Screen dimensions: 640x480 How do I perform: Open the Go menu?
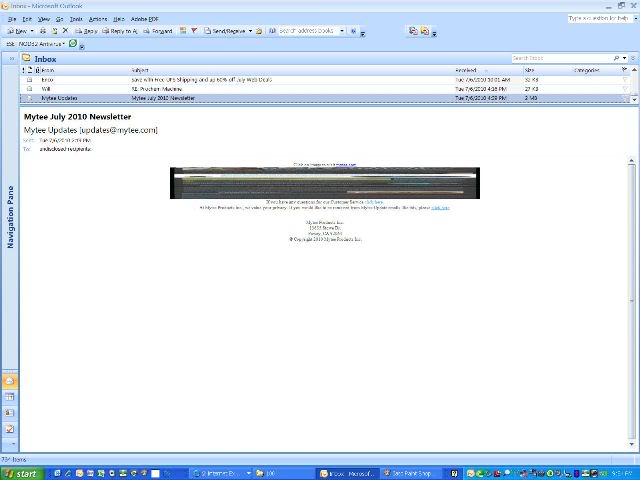pyautogui.click(x=60, y=19)
